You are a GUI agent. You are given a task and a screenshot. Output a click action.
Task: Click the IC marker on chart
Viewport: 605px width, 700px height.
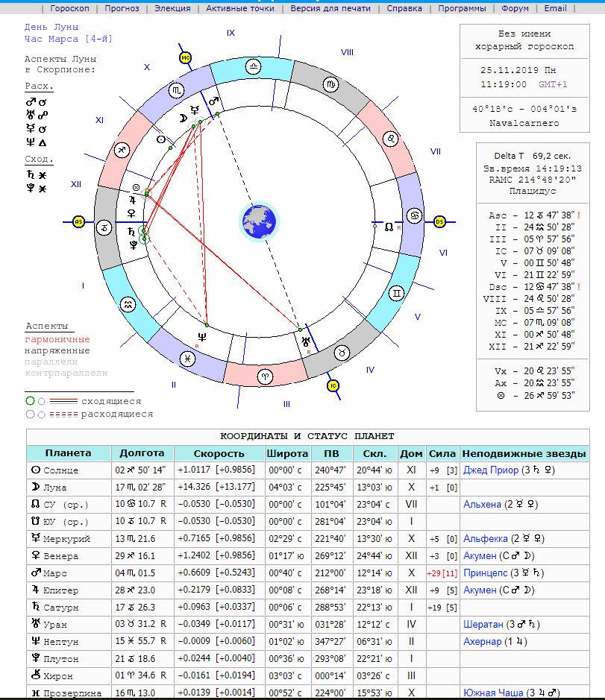tap(333, 385)
